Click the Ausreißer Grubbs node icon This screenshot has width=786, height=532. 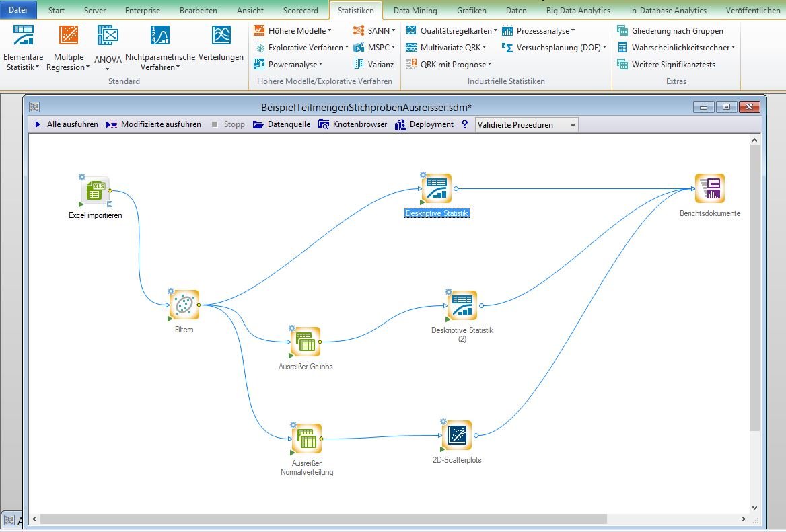tap(306, 342)
